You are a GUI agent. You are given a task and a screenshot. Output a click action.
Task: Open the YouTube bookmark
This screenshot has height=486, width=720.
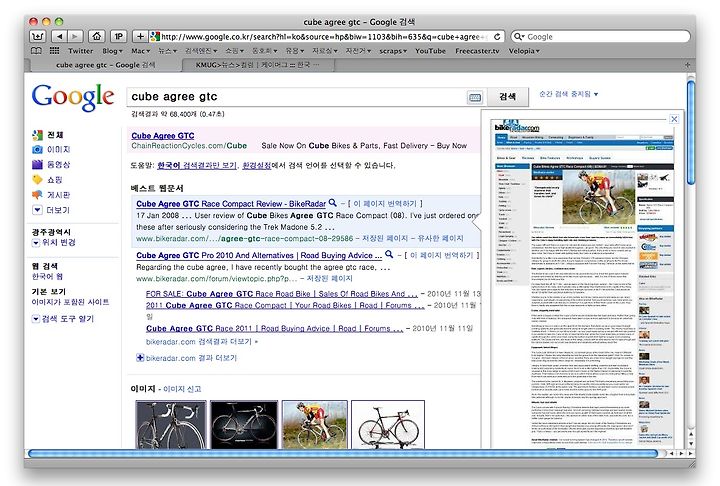point(430,51)
